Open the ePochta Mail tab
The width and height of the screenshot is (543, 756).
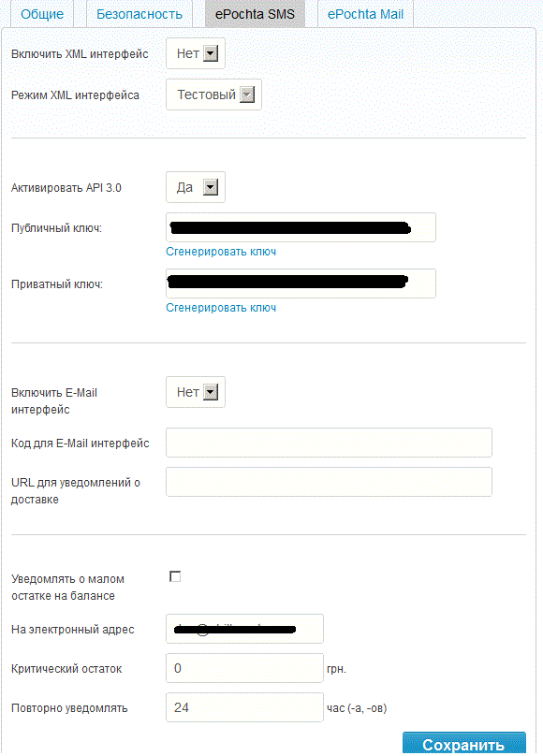[x=365, y=14]
